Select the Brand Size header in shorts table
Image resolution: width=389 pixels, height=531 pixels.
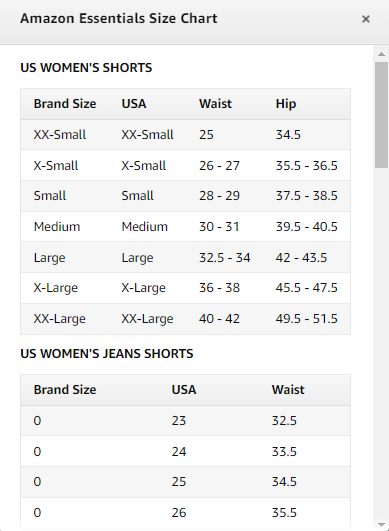click(x=65, y=104)
